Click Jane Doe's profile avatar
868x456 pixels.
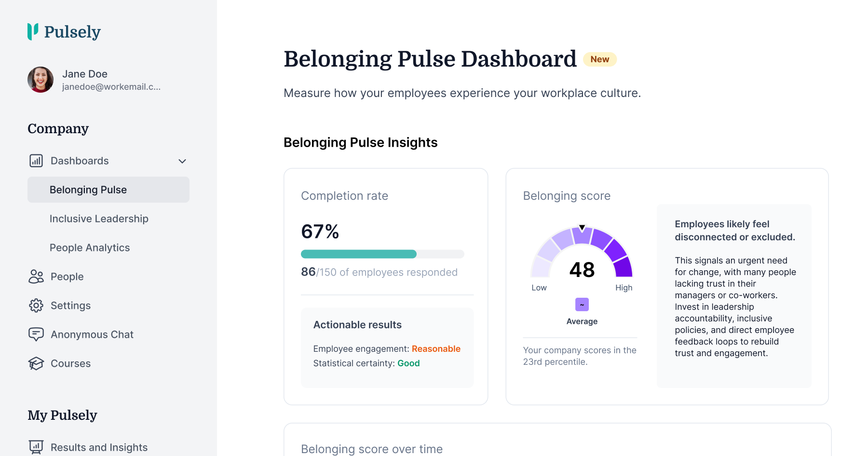(41, 80)
